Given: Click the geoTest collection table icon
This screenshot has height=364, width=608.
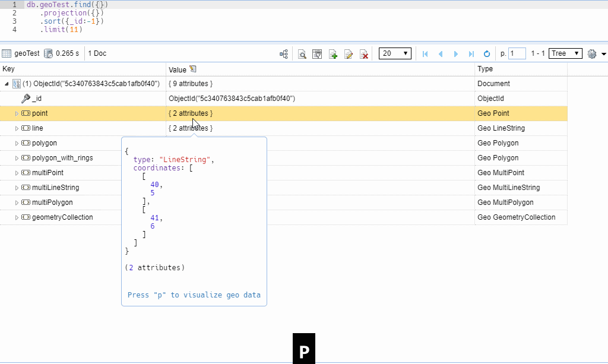Looking at the screenshot, I should tap(7, 53).
